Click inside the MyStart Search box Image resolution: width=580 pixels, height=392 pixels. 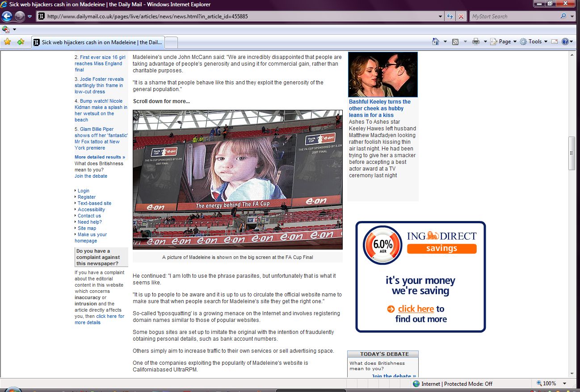[514, 17]
